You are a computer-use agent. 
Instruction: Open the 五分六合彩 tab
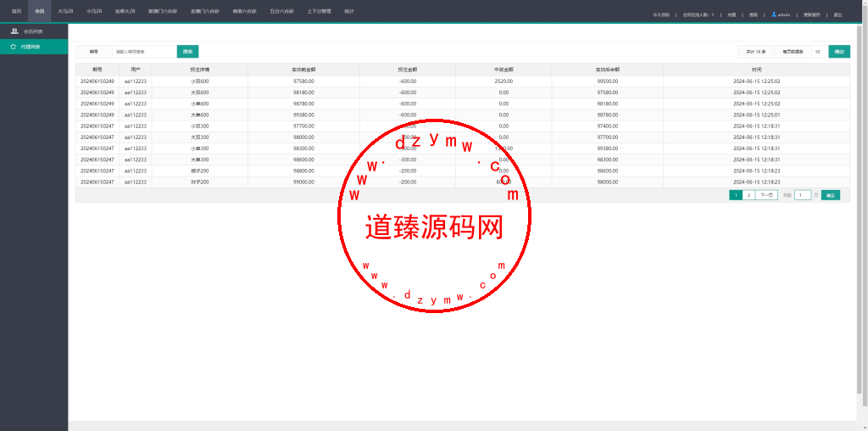(281, 11)
